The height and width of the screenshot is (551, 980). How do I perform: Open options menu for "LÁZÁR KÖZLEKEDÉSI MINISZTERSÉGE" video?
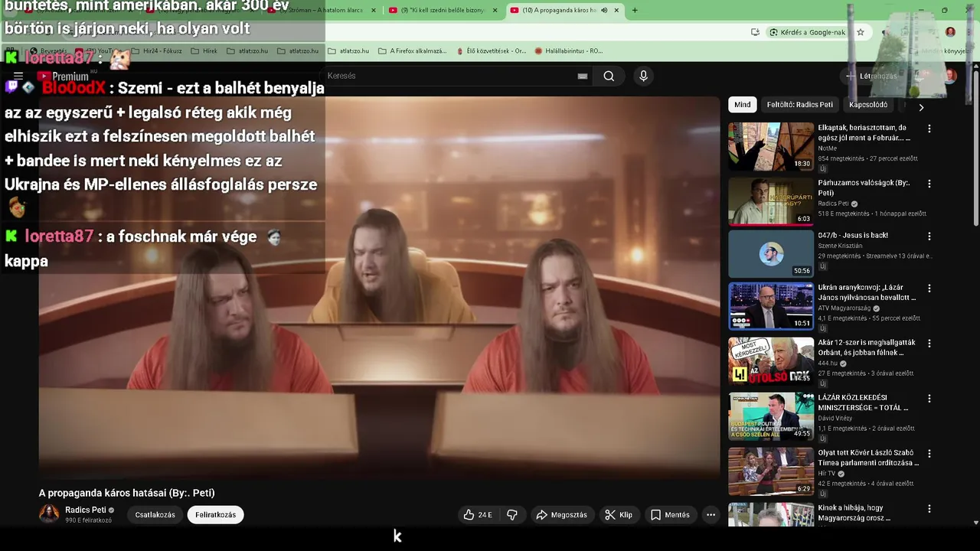click(x=929, y=399)
